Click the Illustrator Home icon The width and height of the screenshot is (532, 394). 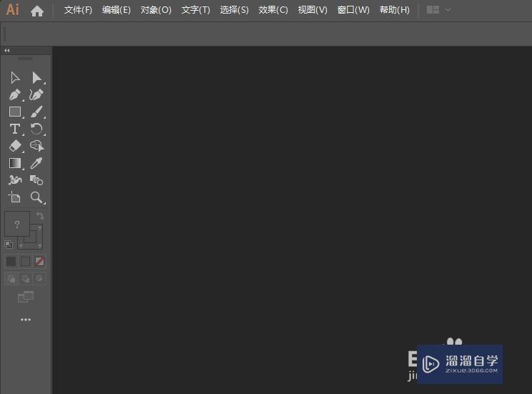click(x=37, y=11)
